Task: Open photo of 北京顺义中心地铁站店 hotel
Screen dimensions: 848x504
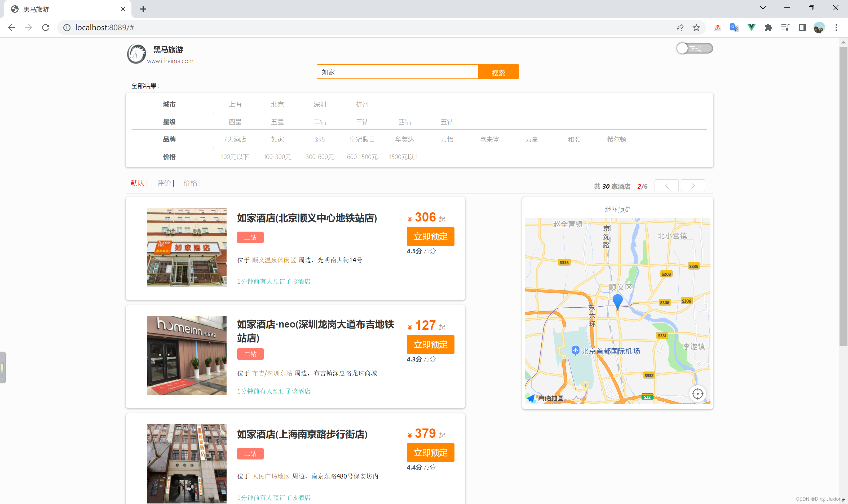Action: (187, 247)
